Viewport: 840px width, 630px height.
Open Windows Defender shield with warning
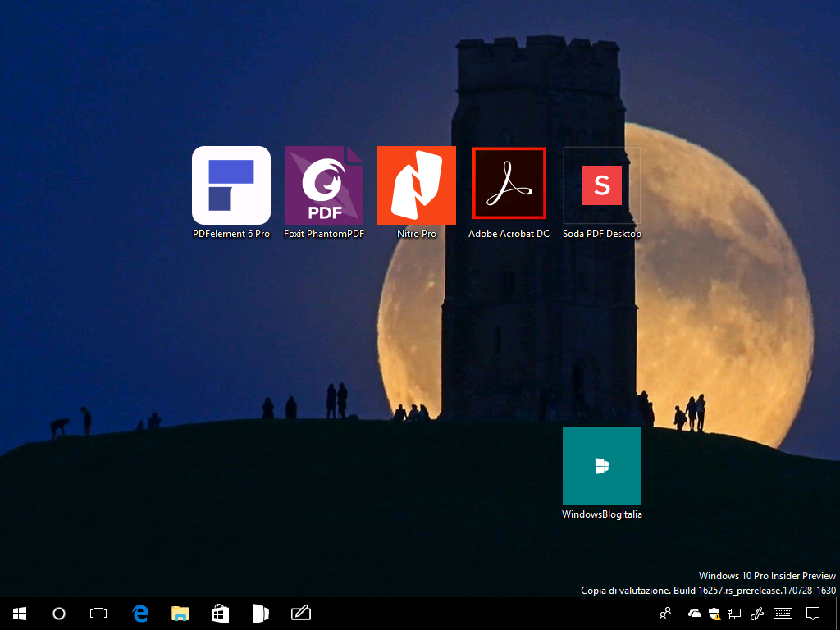(714, 614)
